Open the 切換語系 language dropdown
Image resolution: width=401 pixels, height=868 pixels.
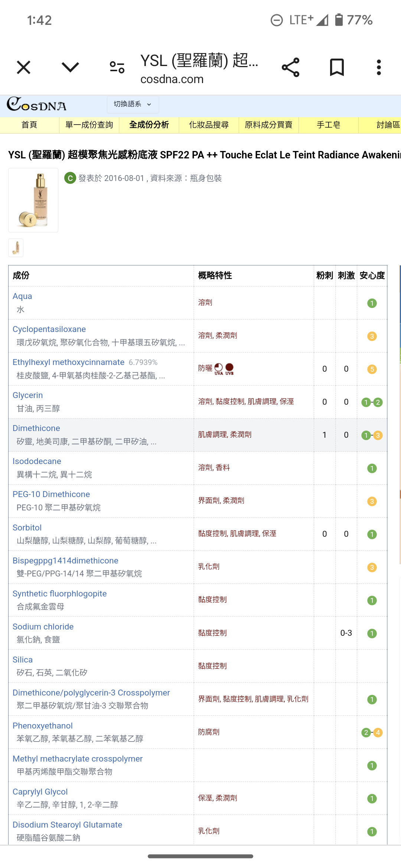pos(133,104)
